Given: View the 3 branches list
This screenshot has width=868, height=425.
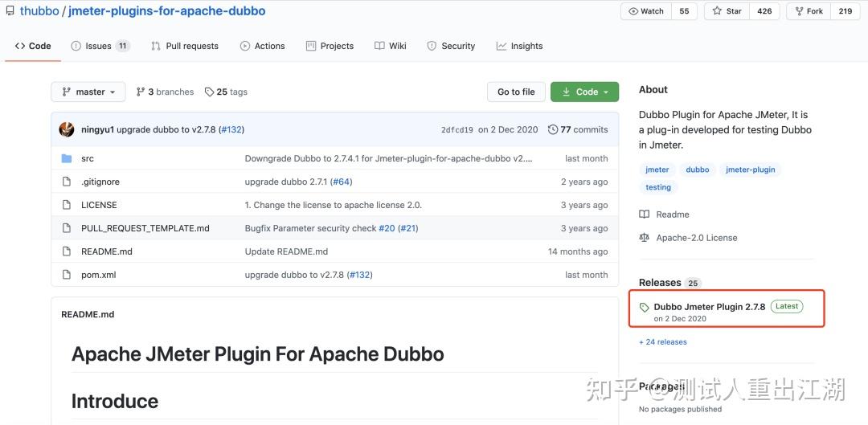Looking at the screenshot, I should point(165,92).
